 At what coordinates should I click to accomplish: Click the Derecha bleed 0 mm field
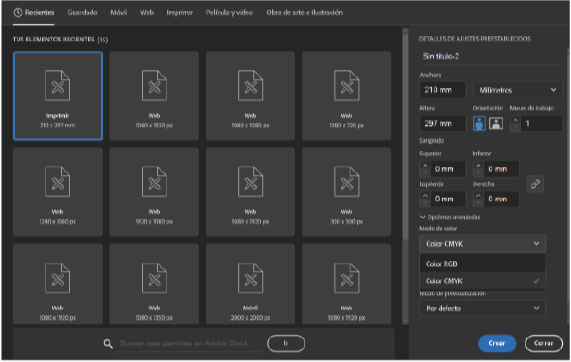501,199
